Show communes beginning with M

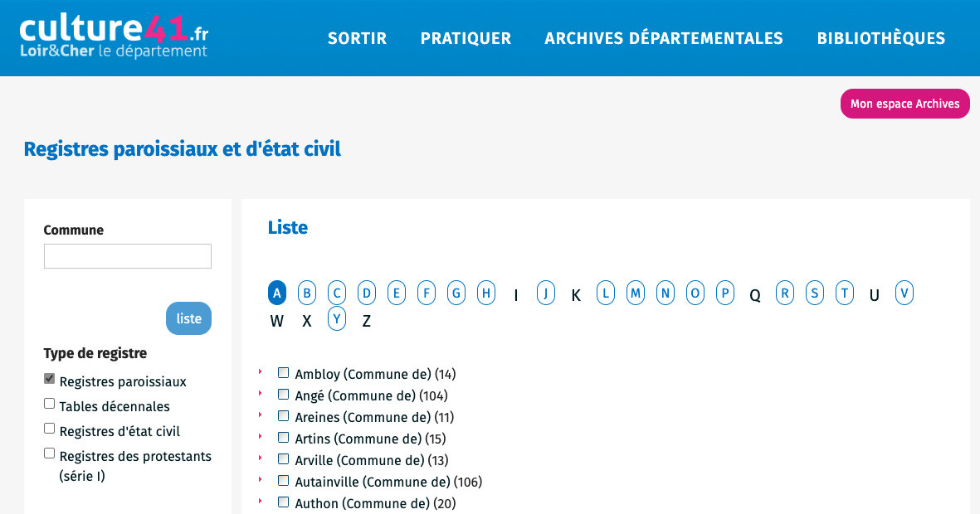(636, 293)
